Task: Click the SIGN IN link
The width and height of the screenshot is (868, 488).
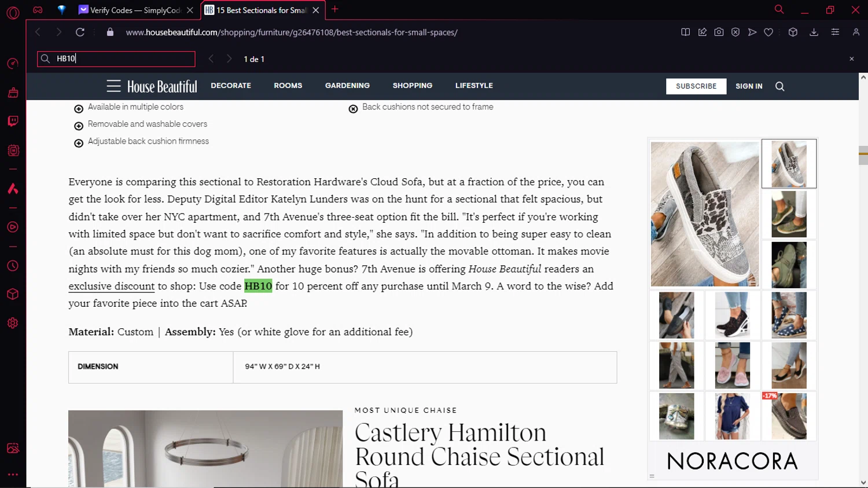Action: (x=749, y=86)
